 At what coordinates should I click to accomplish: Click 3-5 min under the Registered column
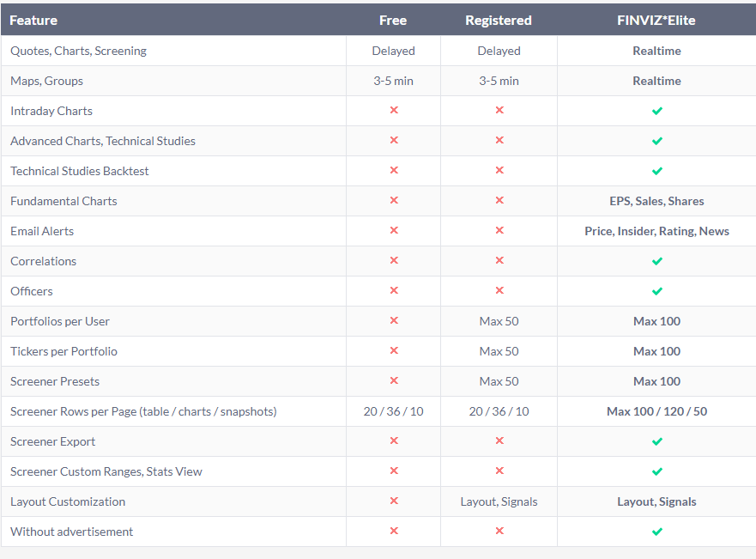[x=499, y=81]
